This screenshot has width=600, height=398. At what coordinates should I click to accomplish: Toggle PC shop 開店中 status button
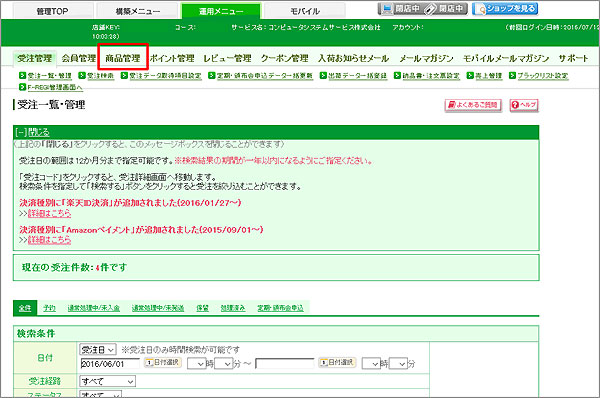(x=401, y=8)
